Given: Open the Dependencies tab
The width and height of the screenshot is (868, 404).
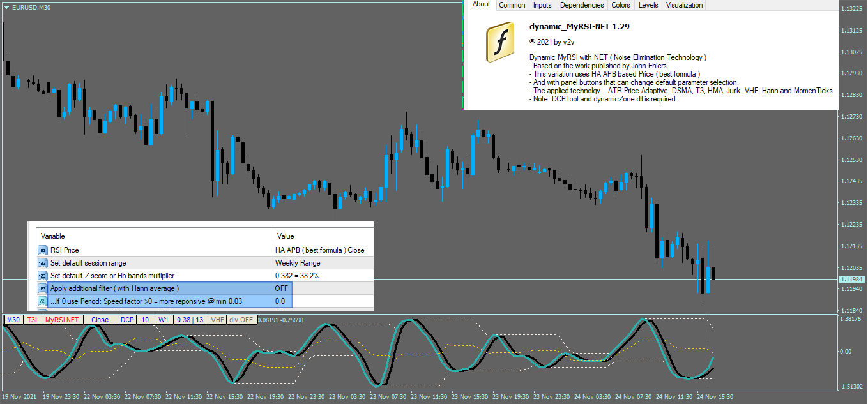Looking at the screenshot, I should [x=582, y=5].
